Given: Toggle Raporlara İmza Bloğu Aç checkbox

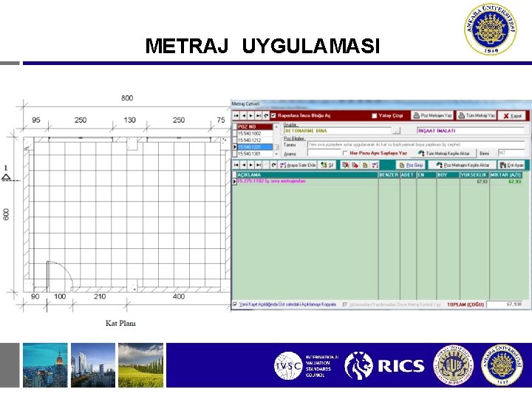Looking at the screenshot, I should click(x=273, y=116).
